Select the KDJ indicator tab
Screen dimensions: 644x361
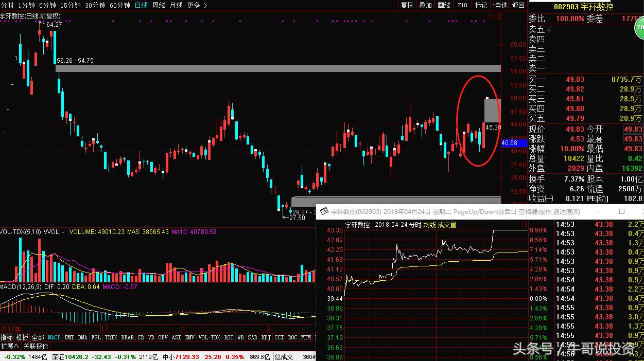(266, 337)
